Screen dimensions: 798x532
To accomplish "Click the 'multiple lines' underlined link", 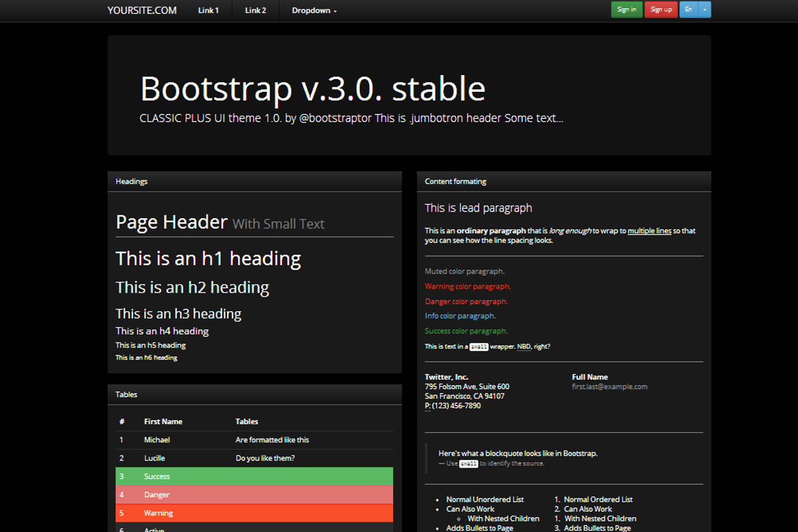I will pyautogui.click(x=649, y=231).
